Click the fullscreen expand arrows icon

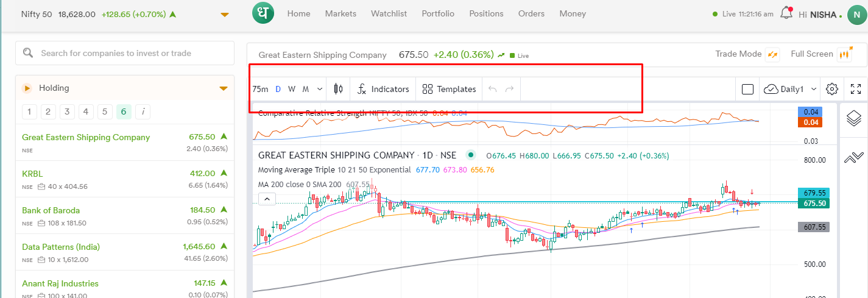click(856, 89)
